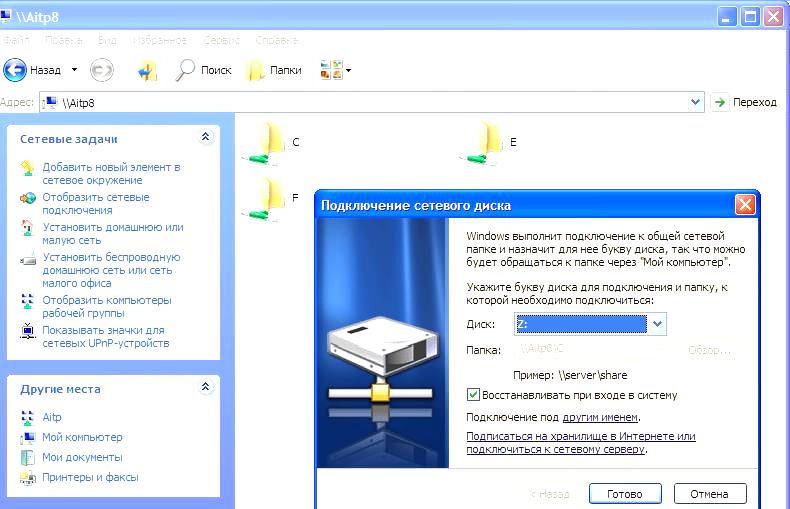
Task: Collapse the Другие места panel
Action: pyautogui.click(x=206, y=387)
